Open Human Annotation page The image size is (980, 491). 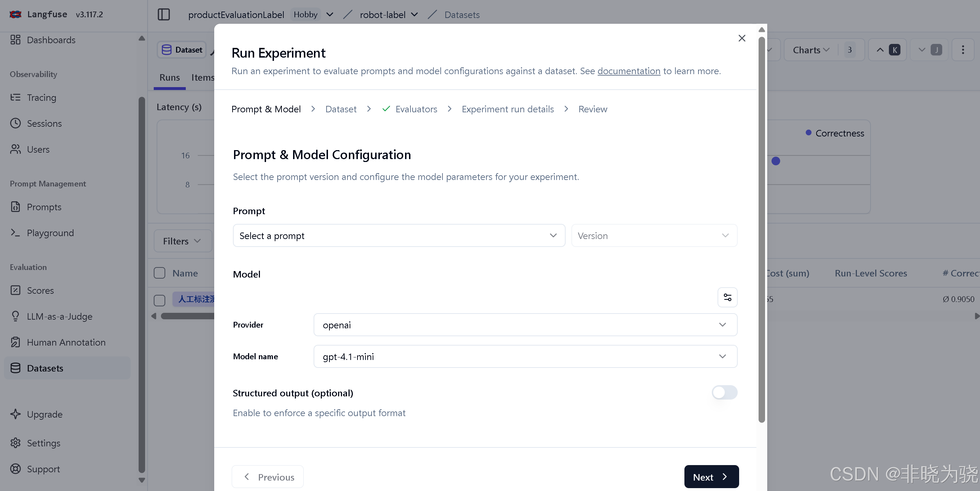click(66, 342)
